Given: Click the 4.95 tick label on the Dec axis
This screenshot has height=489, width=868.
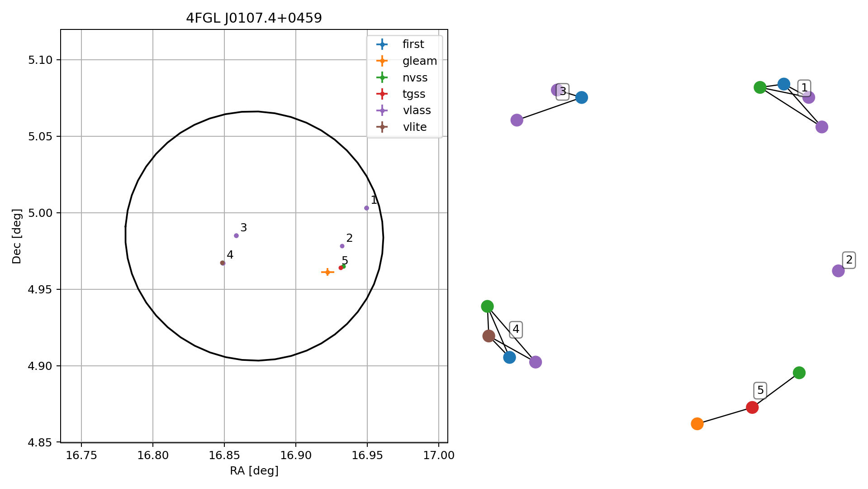Looking at the screenshot, I should tap(40, 290).
